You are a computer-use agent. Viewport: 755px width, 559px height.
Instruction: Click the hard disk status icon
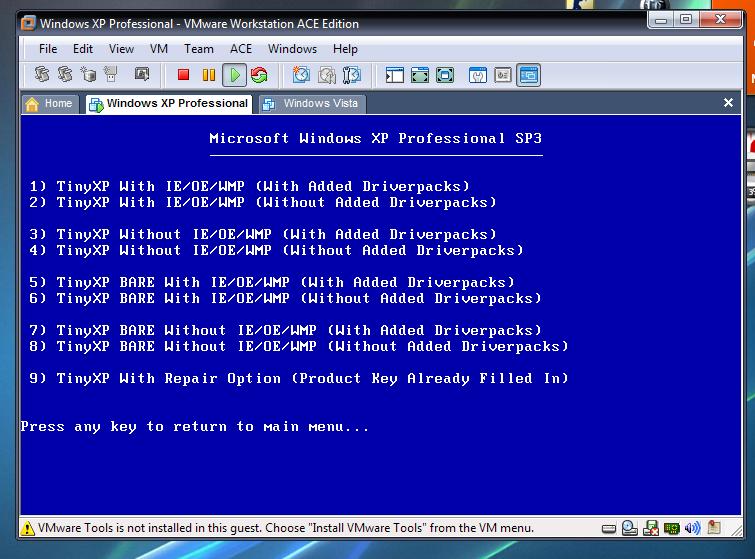609,529
